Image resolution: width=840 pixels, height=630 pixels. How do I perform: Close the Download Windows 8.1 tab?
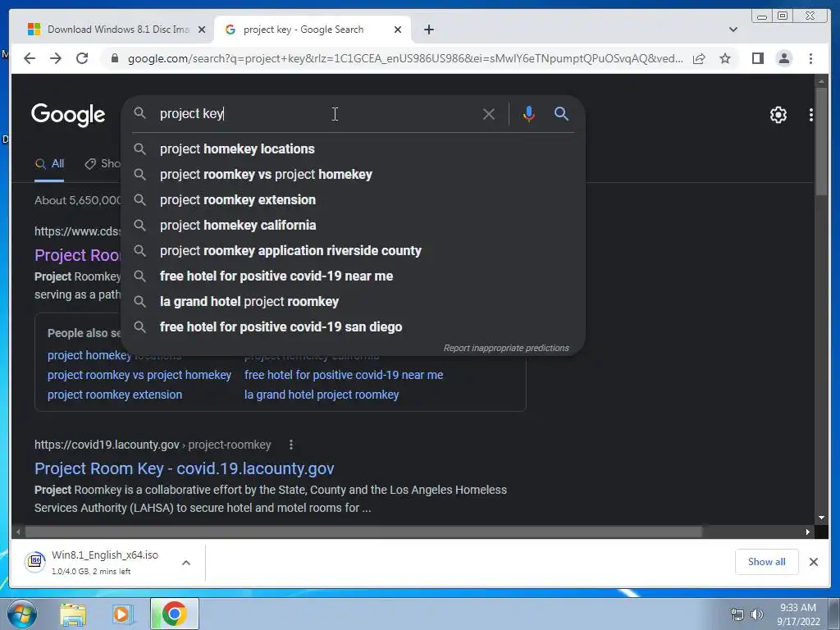[202, 30]
